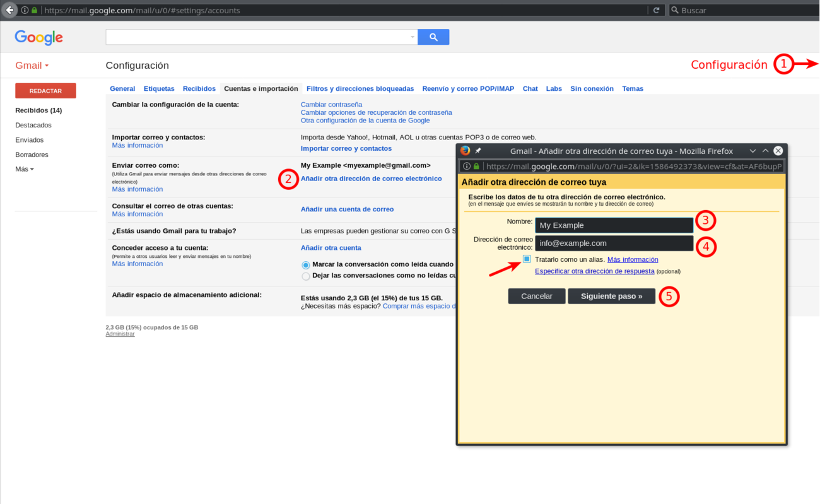820x504 pixels.
Task: Click the search icon in the Buscar field
Action: pyautogui.click(x=674, y=9)
